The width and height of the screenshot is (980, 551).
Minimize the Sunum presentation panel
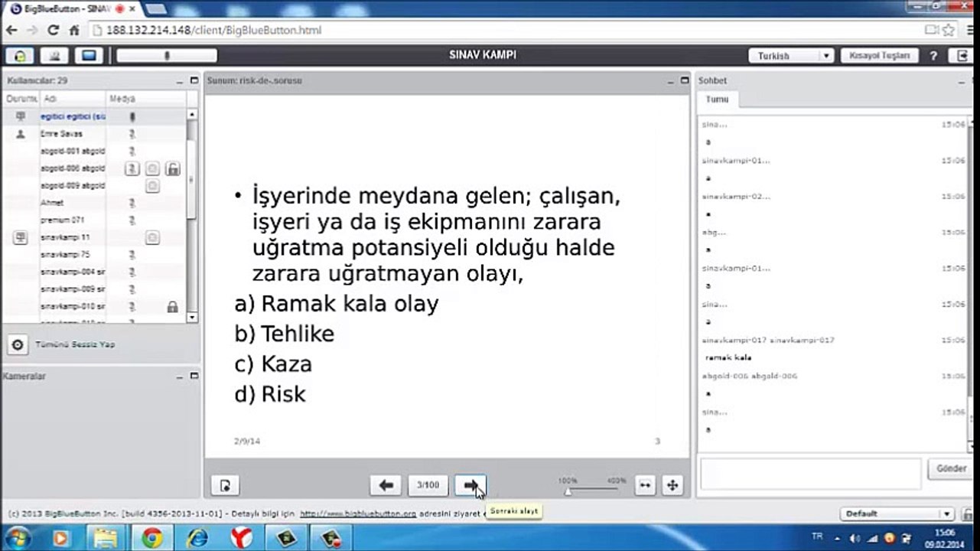(672, 80)
